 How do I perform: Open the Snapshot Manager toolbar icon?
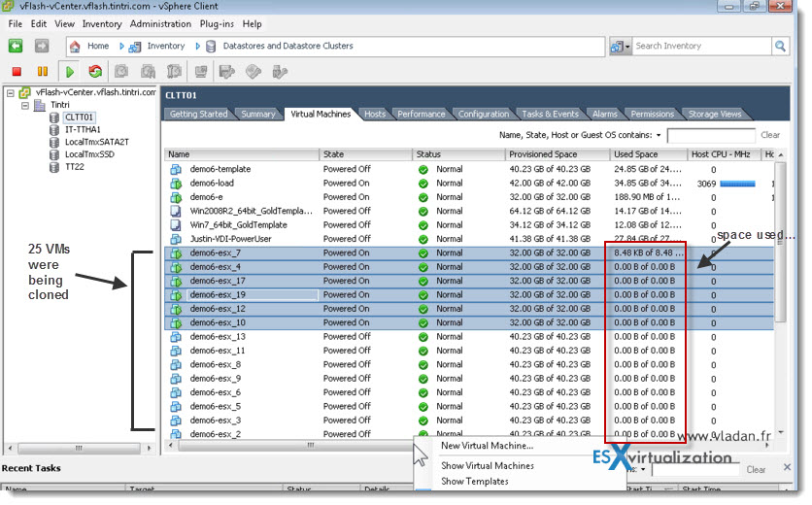pyautogui.click(x=174, y=72)
